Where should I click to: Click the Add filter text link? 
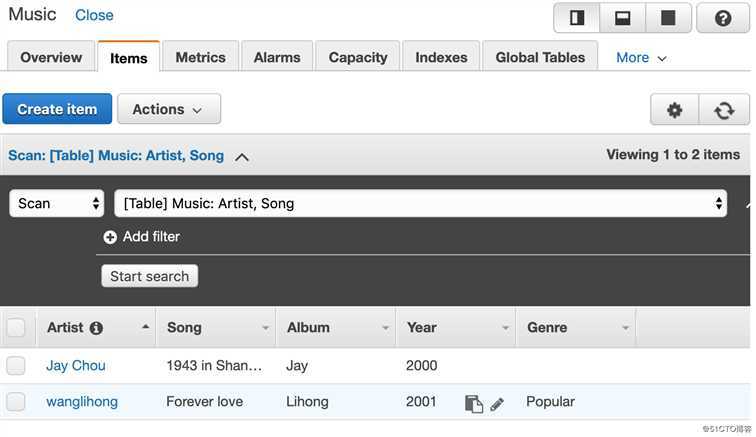[151, 236]
